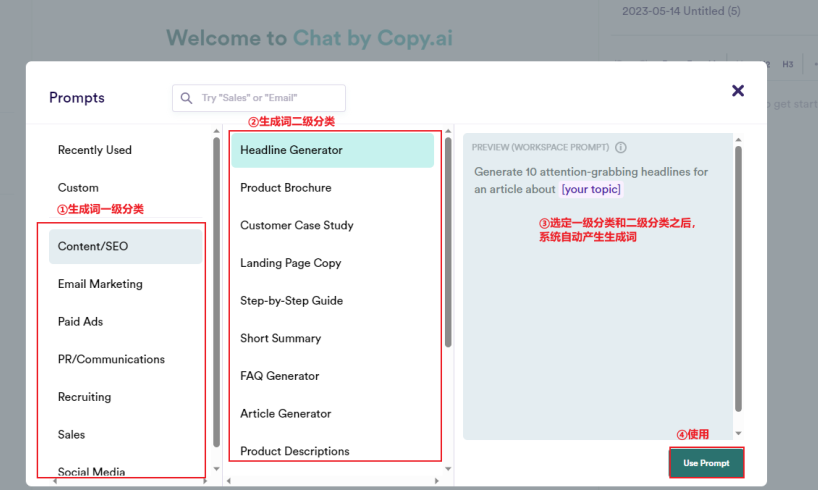The width and height of the screenshot is (818, 490).
Task: Click prompt list horizontal left arrow
Action: tap(228, 481)
